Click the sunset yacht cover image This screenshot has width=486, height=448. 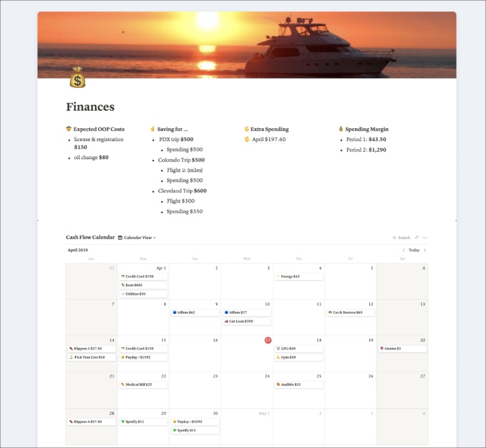[247, 45]
